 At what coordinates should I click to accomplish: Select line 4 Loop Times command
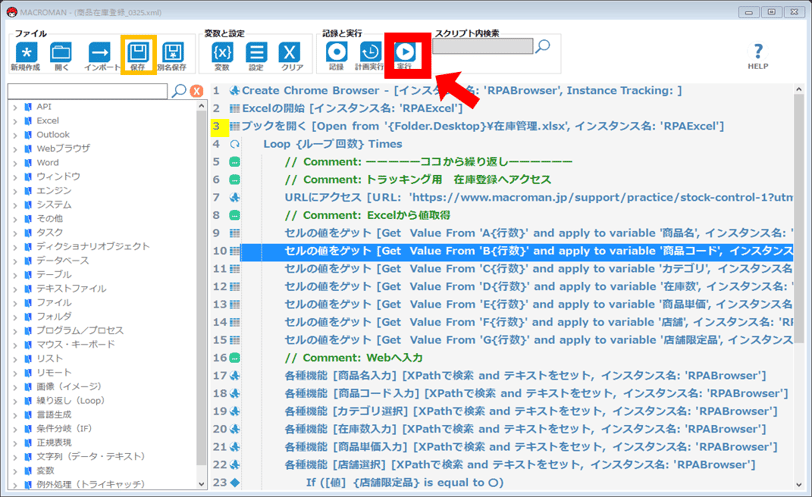click(x=333, y=144)
